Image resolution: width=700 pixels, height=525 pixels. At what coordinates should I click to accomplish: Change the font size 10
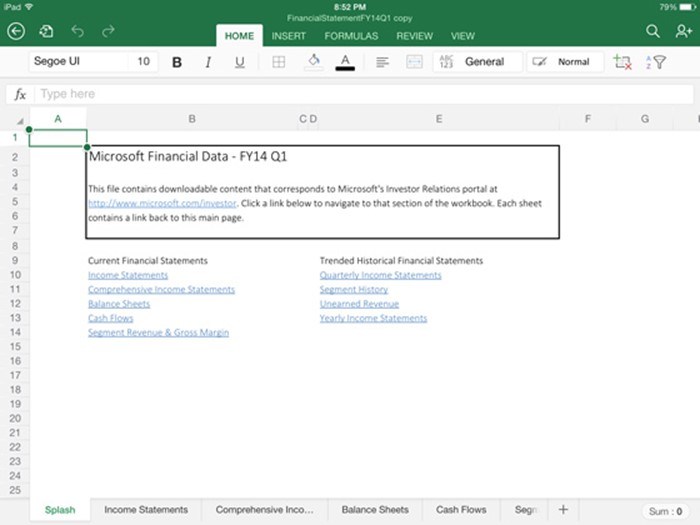(144, 61)
